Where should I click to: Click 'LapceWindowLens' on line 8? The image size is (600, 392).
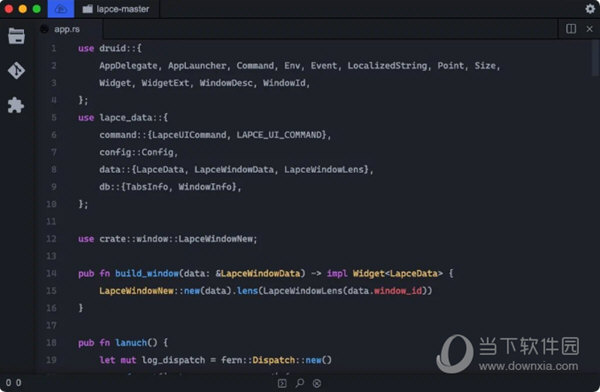pyautogui.click(x=324, y=170)
